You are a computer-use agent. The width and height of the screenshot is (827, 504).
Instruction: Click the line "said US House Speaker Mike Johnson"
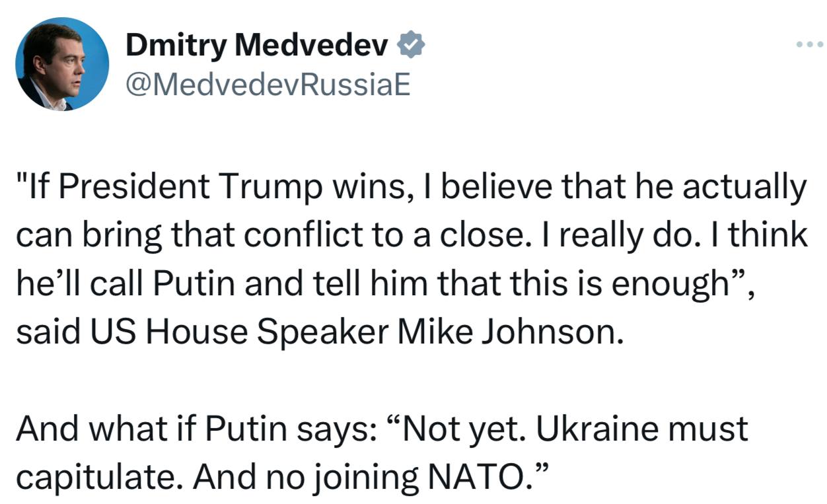tap(320, 333)
